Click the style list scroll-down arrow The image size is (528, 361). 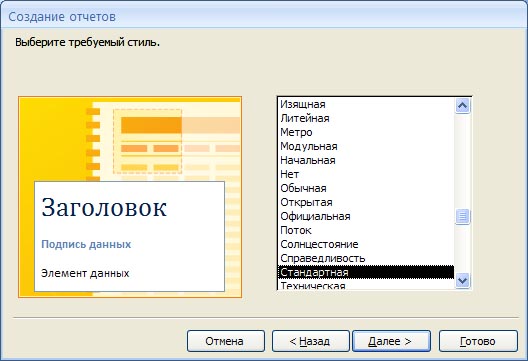[x=463, y=280]
